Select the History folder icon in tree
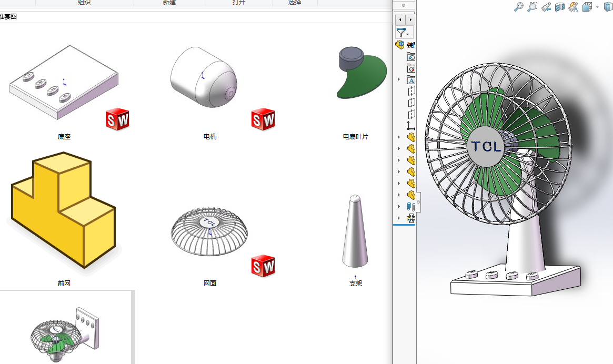 [411, 57]
